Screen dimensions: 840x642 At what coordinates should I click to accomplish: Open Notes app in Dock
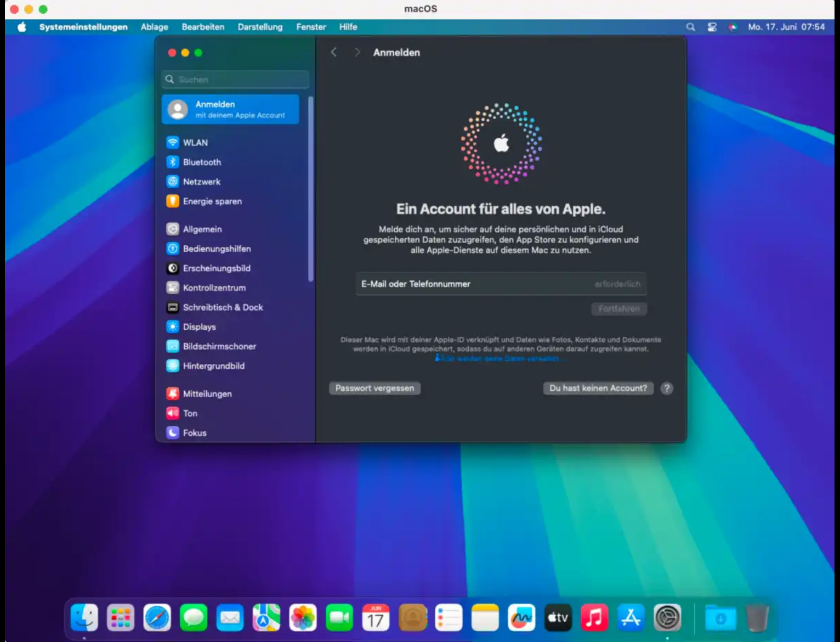[485, 618]
